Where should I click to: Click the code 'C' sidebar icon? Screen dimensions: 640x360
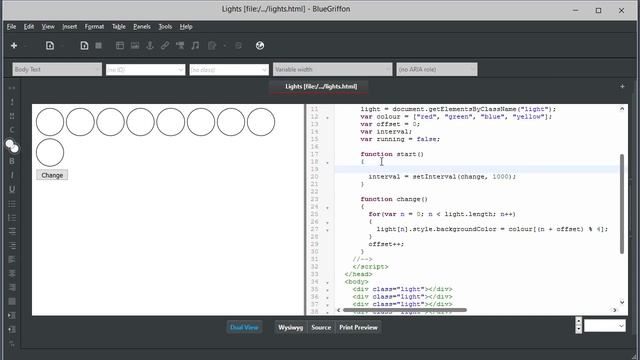pyautogui.click(x=12, y=130)
